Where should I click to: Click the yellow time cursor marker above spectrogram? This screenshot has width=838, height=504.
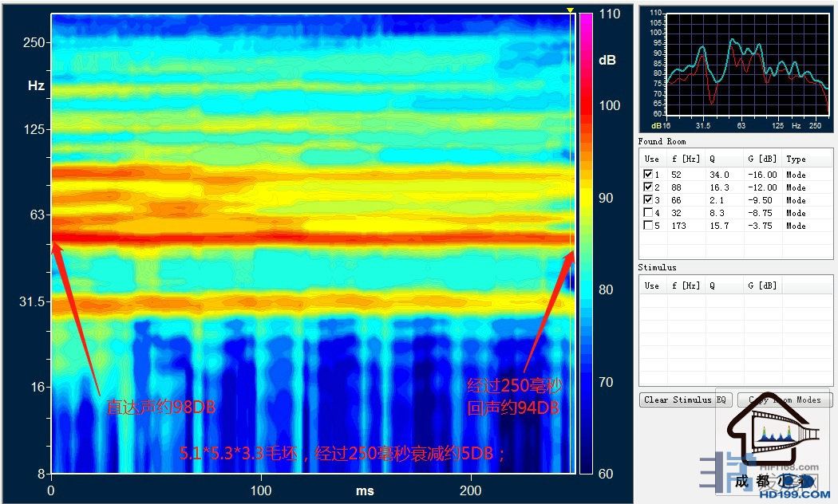570,10
